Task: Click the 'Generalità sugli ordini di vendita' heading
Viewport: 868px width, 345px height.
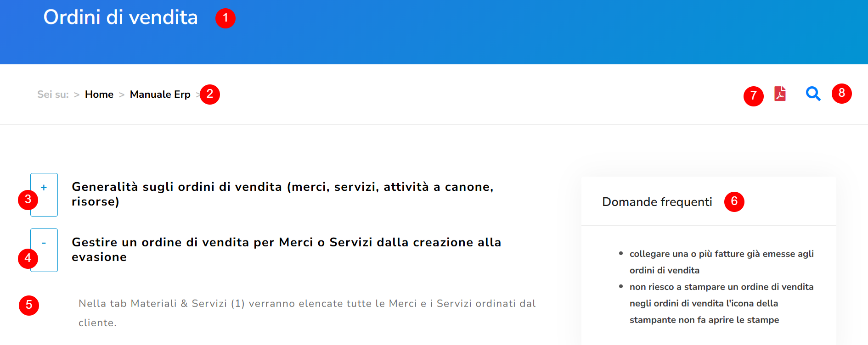Action: point(282,194)
